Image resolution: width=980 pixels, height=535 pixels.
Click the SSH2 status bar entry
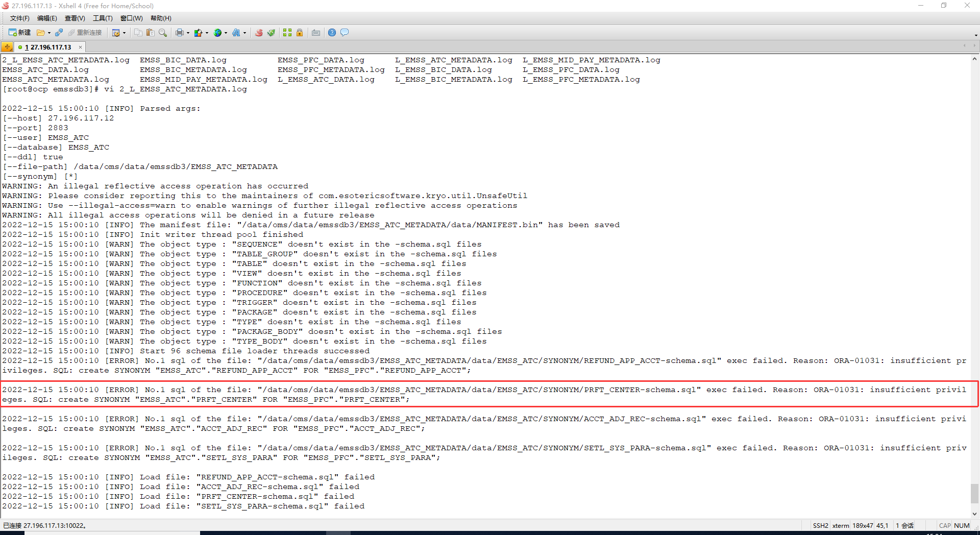coord(821,525)
